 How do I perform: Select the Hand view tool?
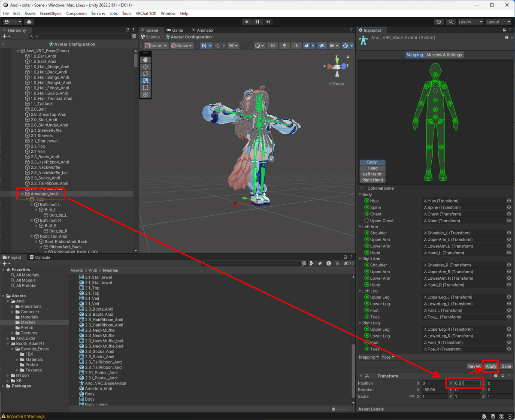(x=145, y=60)
